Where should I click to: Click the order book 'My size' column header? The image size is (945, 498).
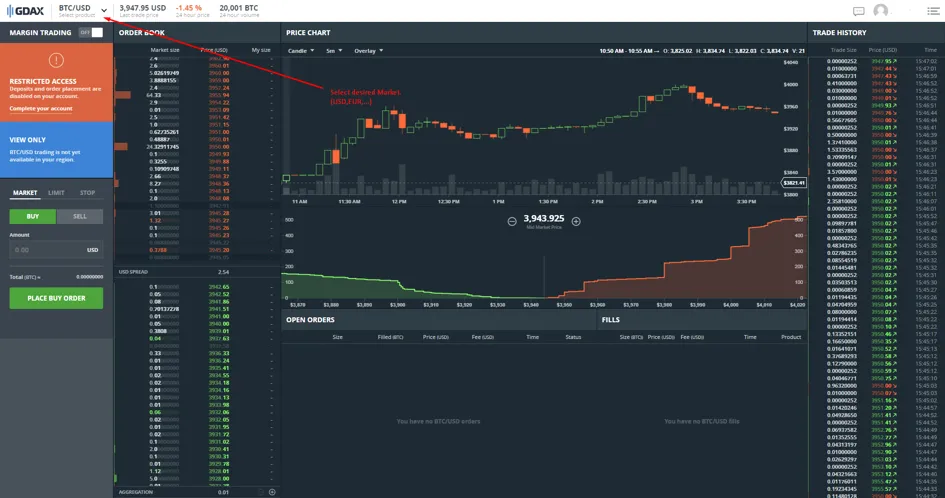[261, 50]
